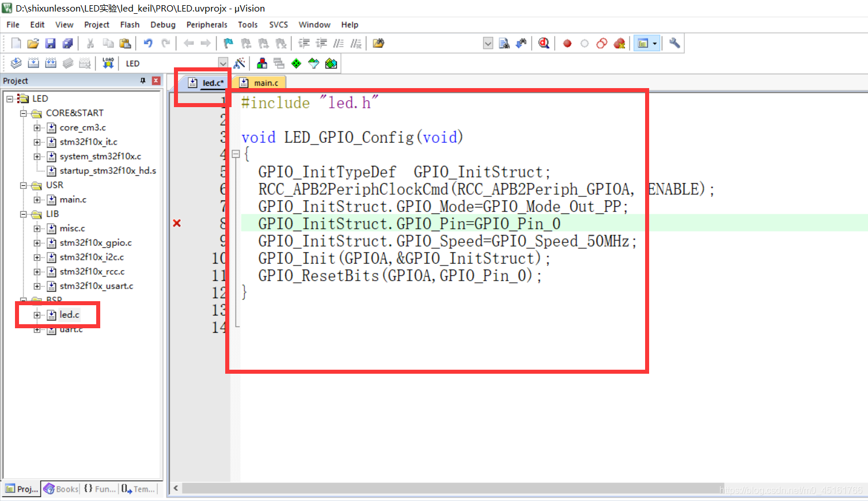
Task: Select stm32f10x_gpio.c in the project tree
Action: click(96, 243)
